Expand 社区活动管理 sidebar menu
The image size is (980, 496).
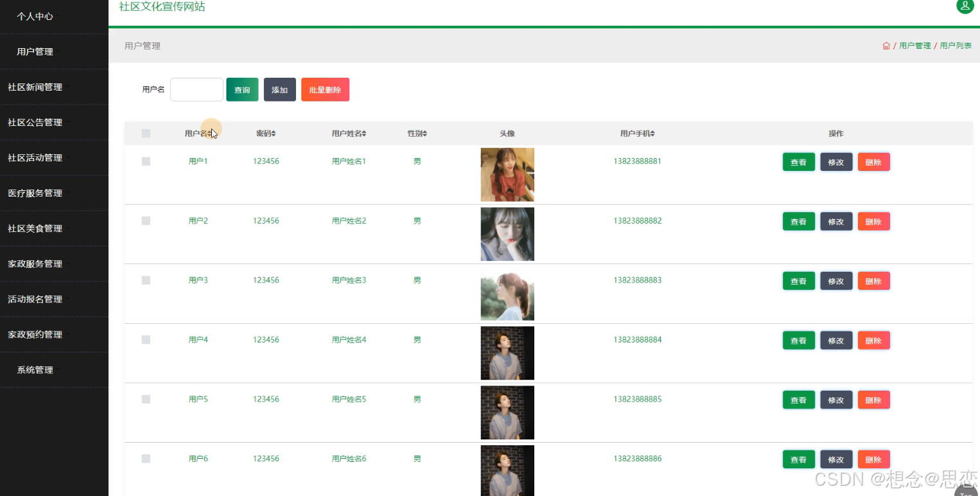[x=54, y=157]
